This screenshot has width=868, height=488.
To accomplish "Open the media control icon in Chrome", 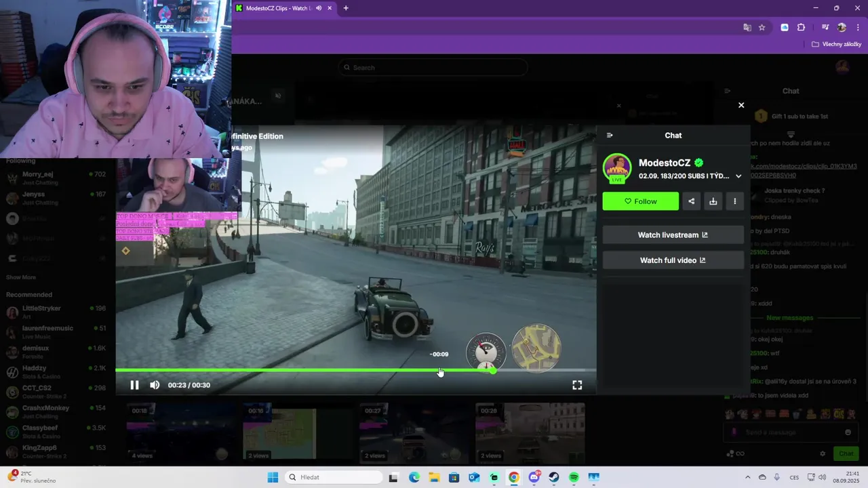I will (x=825, y=28).
